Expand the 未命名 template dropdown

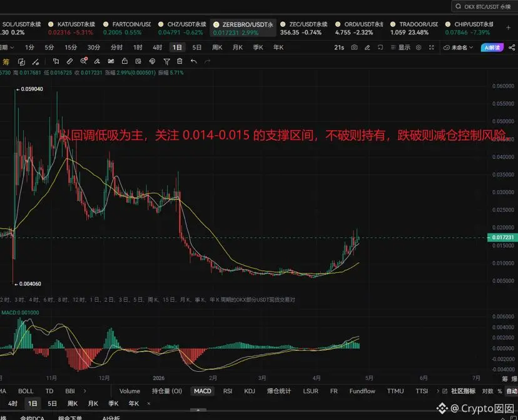pos(458,48)
